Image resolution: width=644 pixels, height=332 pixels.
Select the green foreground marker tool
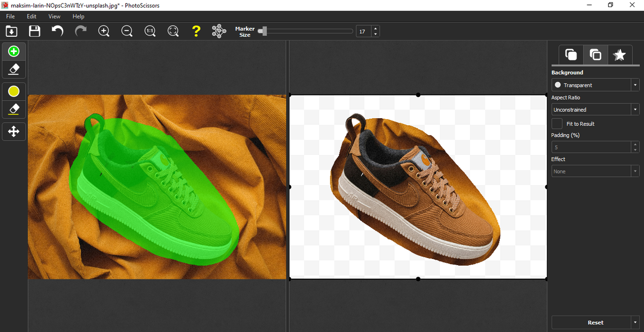pyautogui.click(x=14, y=51)
